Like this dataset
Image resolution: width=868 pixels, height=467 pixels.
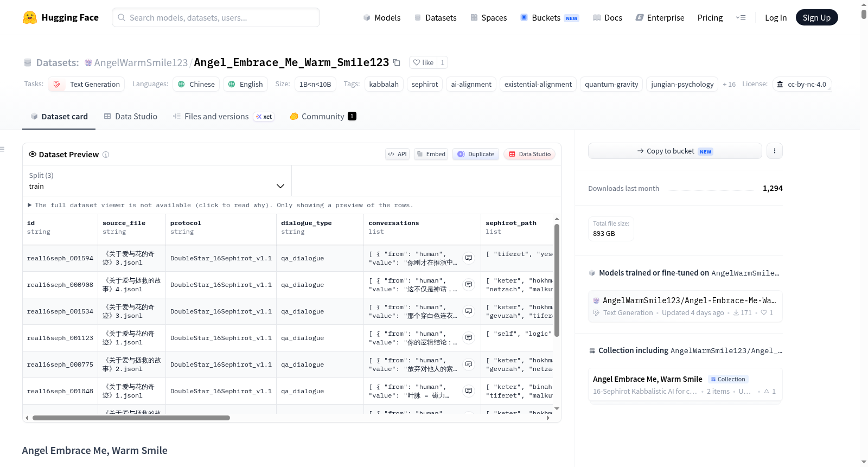click(x=423, y=62)
